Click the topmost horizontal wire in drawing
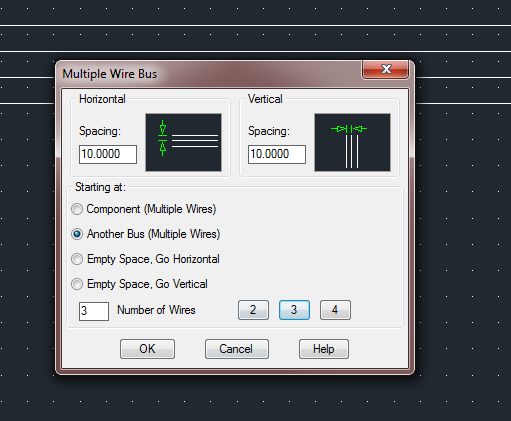Screen dimensions: 511x421 click(255, 25)
